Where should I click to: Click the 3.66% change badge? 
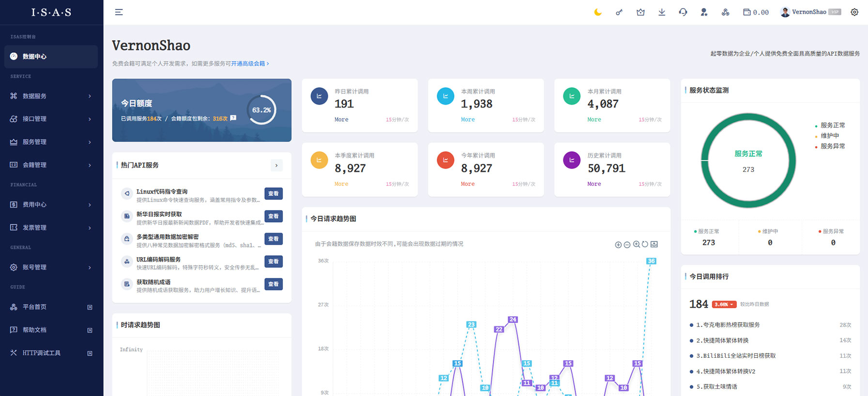[x=724, y=305]
